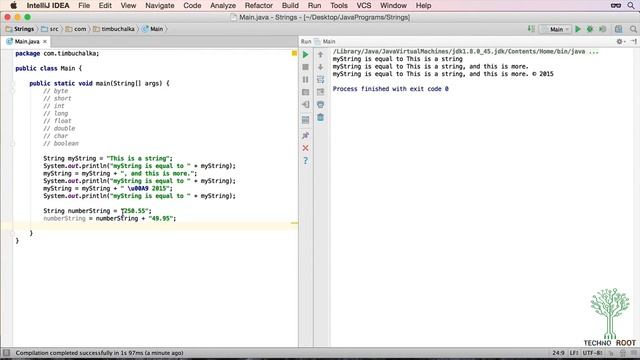Image resolution: width=640 pixels, height=360 pixels.
Task: Hide Run panel with hide icon
Action: 633,41
